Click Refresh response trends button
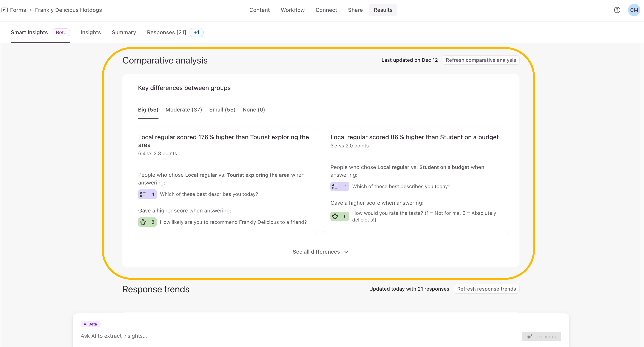Screen dimensions: 644x347 click(x=486, y=289)
